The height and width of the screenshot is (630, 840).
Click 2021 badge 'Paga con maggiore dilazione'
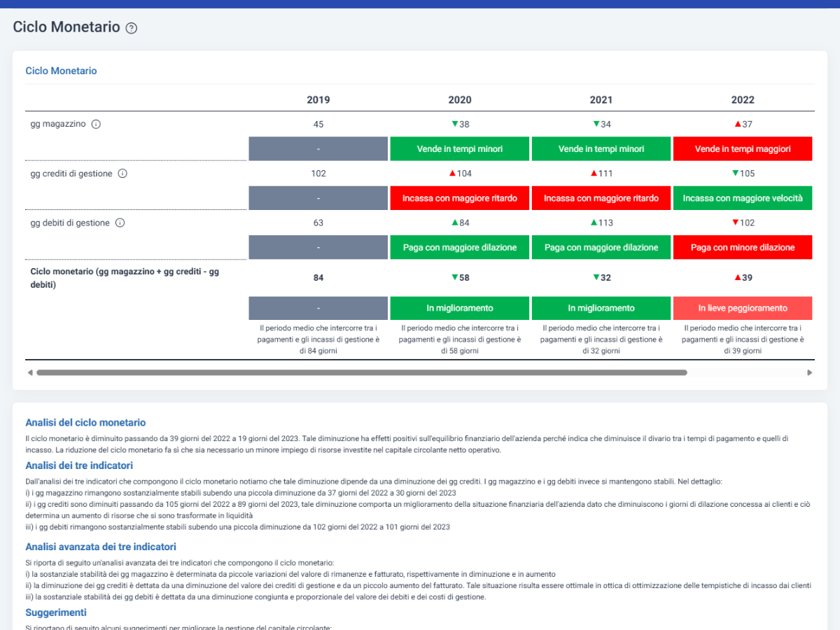tap(601, 247)
